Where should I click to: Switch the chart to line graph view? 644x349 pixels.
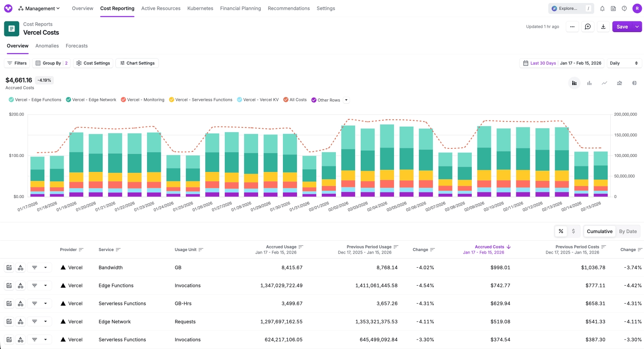(604, 83)
